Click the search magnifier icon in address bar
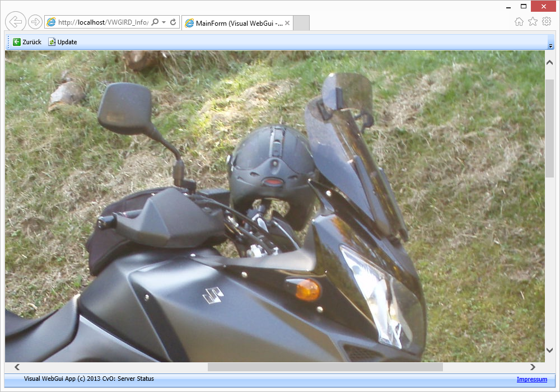This screenshot has height=392, width=560. [155, 22]
